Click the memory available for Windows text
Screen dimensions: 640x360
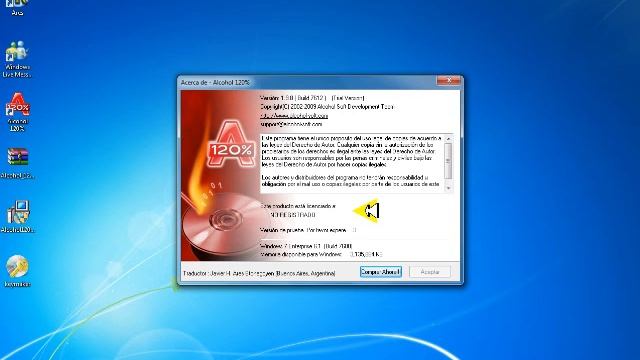[321, 254]
